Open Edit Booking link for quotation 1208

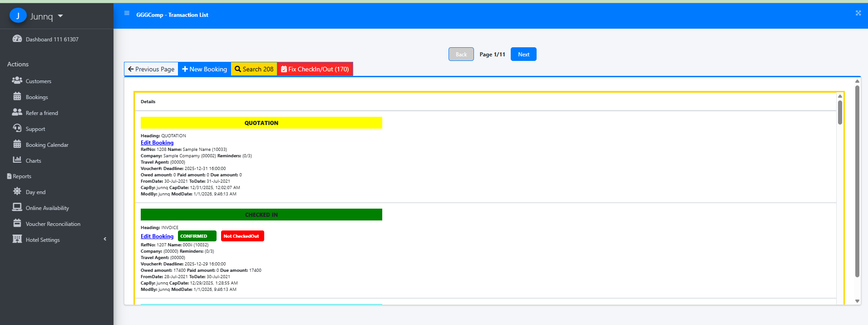(157, 143)
